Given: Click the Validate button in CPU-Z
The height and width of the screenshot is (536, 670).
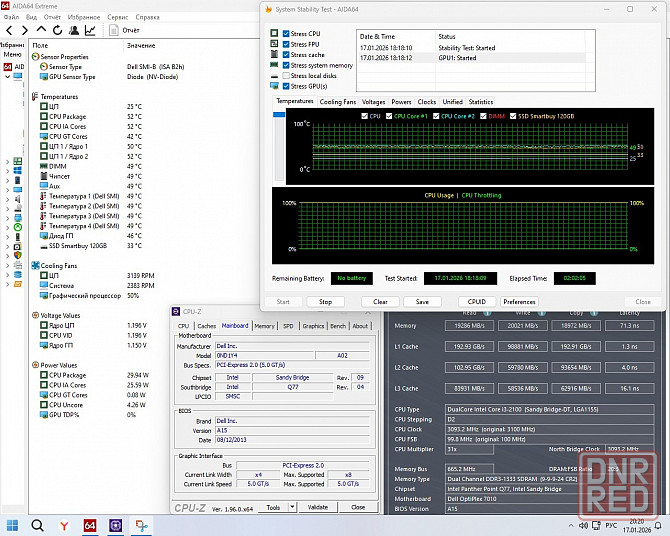Looking at the screenshot, I should tap(316, 507).
